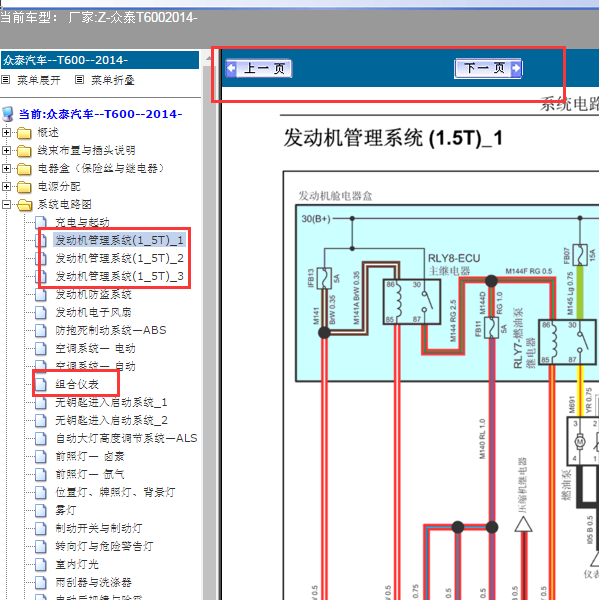The height and width of the screenshot is (600, 599).
Task: Click the 线束布置与插头说明 folder icon
Action: point(24,151)
